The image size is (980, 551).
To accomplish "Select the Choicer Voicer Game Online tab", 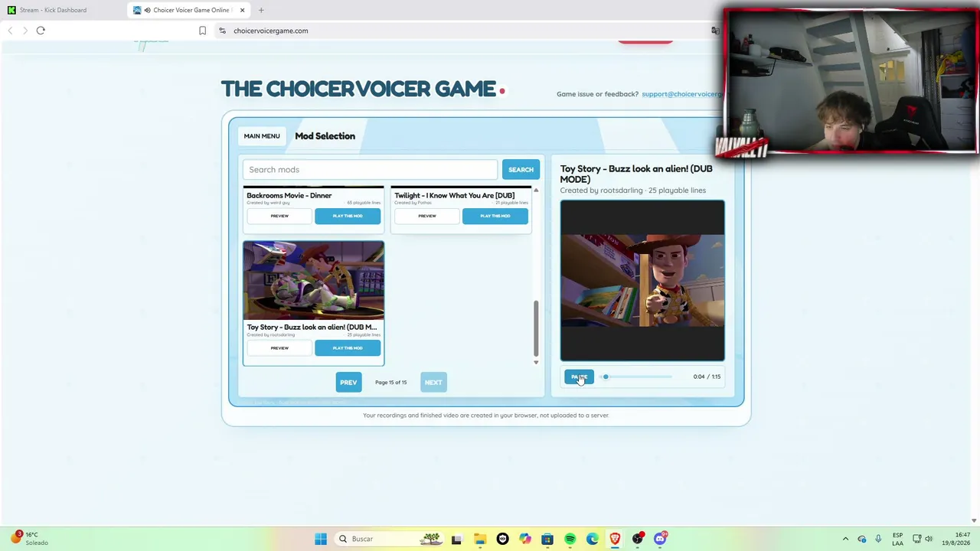I will tap(190, 10).
